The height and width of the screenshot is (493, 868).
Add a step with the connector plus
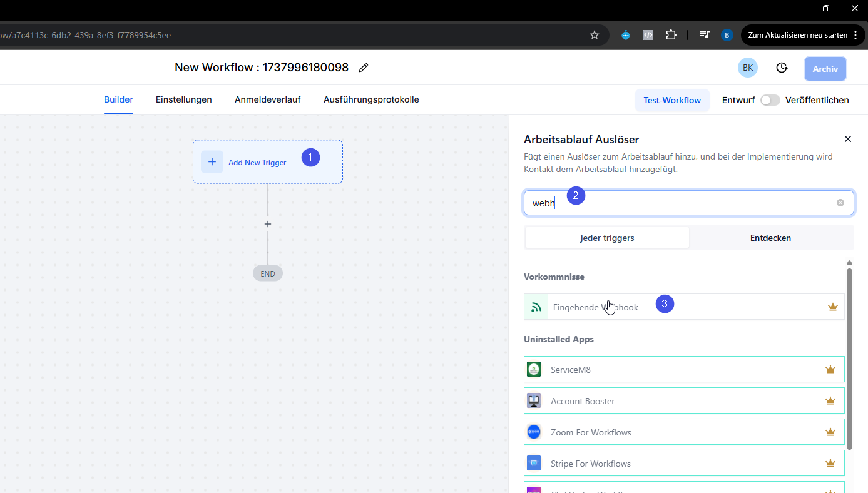(268, 224)
